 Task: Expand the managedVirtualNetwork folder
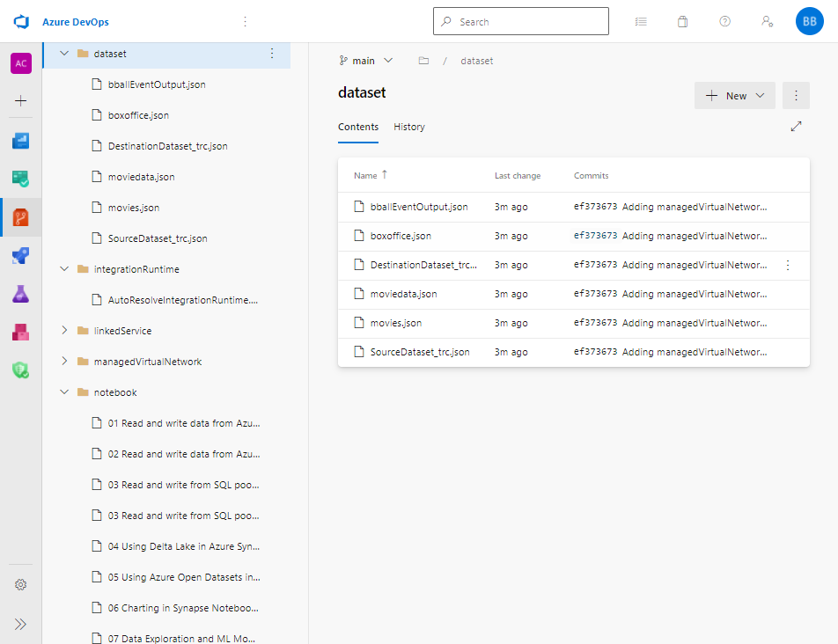coord(64,362)
